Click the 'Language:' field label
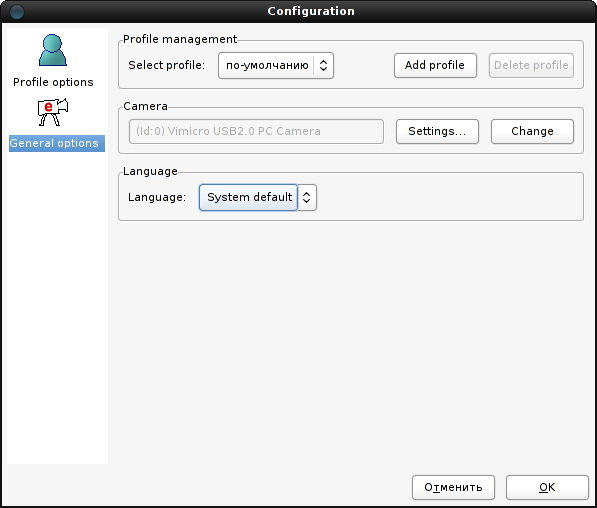The width and height of the screenshot is (597, 508). 157,197
